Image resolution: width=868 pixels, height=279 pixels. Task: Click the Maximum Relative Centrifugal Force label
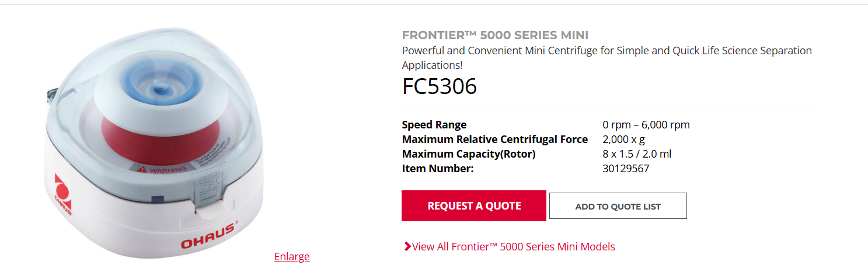pyautogui.click(x=494, y=139)
